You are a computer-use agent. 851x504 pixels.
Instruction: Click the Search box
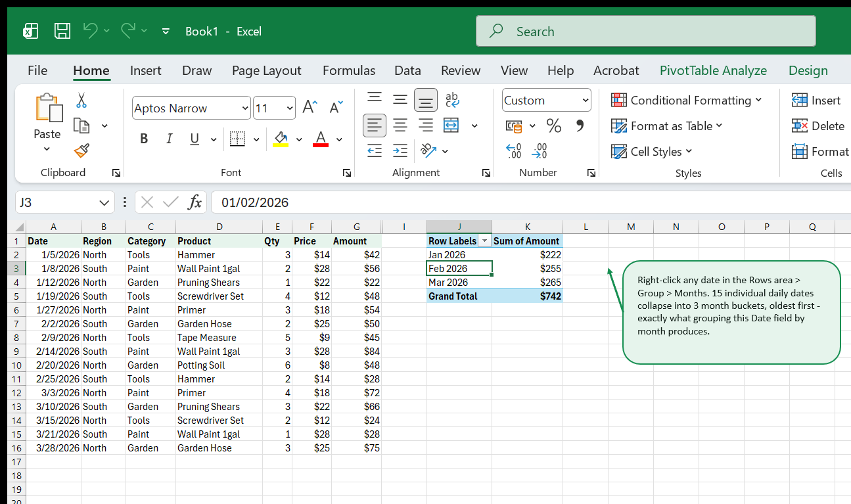tap(645, 31)
